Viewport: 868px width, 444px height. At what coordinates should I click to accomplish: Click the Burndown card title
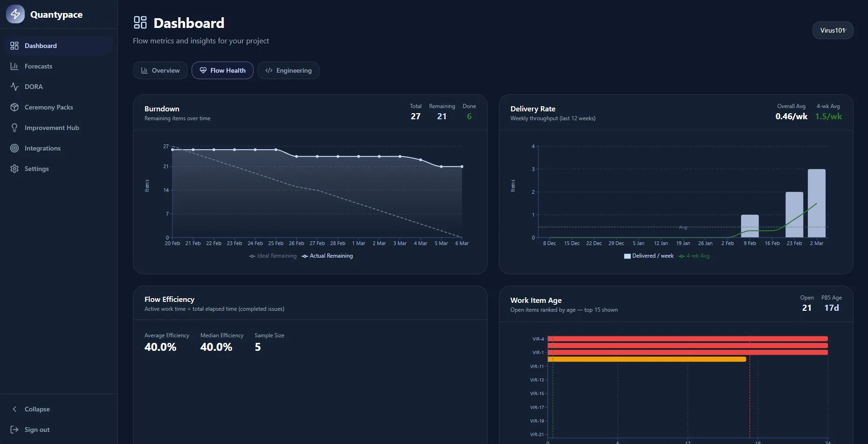[162, 109]
